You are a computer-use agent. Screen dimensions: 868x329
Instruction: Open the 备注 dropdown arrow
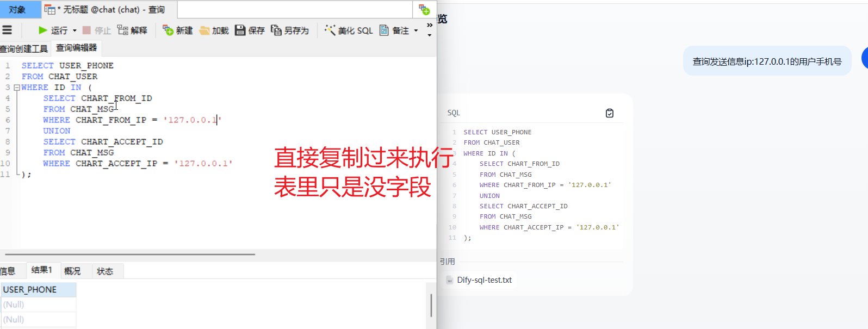[416, 30]
